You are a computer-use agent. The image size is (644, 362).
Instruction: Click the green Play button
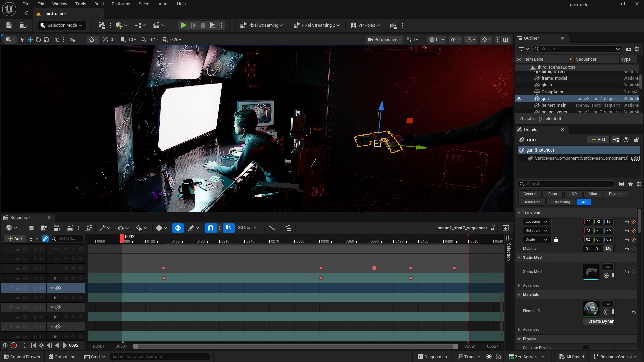183,25
